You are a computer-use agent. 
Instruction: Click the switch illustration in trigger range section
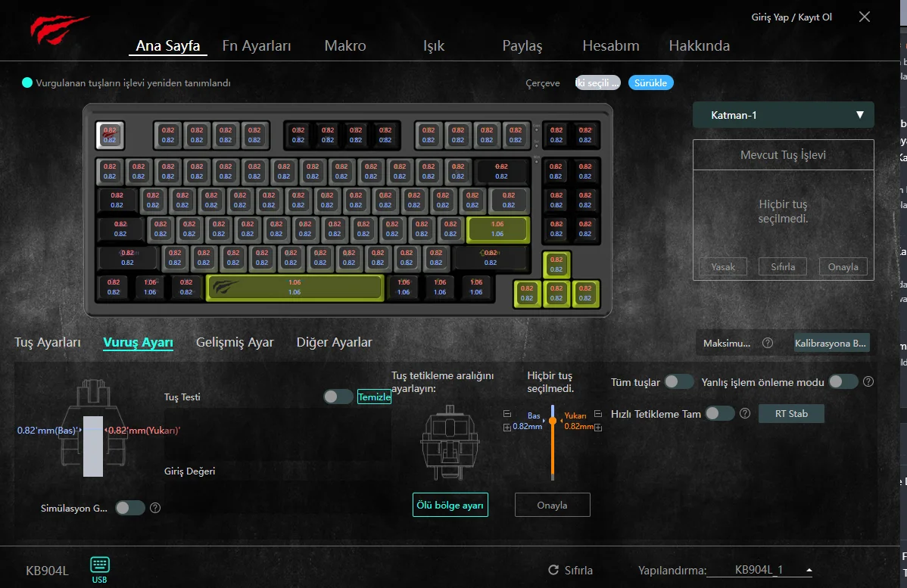(x=450, y=443)
